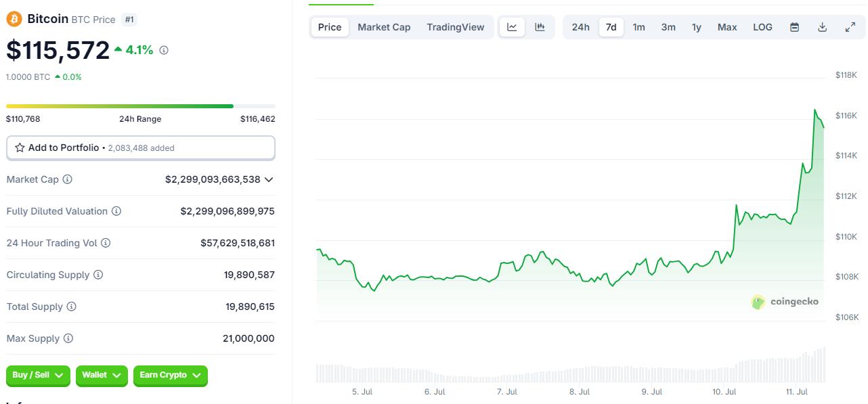The width and height of the screenshot is (868, 404).
Task: Click info icon next to Circulating Supply
Action: (x=98, y=275)
